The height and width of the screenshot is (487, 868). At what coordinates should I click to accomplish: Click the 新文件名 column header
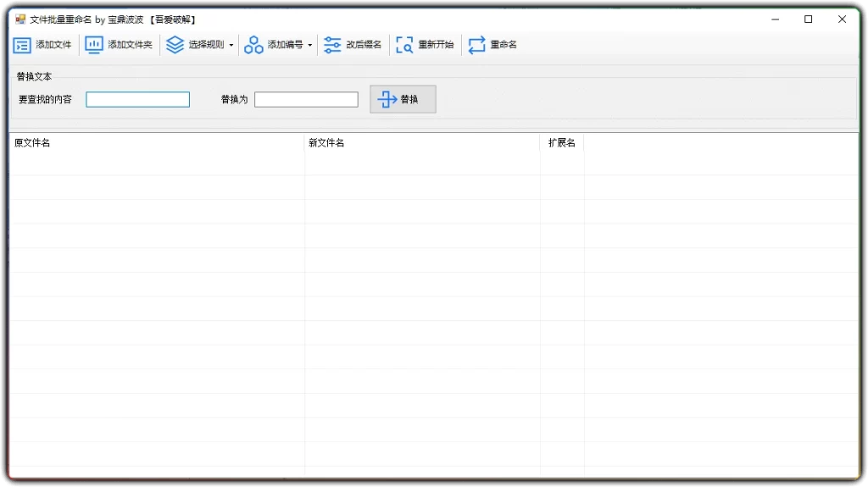point(422,143)
